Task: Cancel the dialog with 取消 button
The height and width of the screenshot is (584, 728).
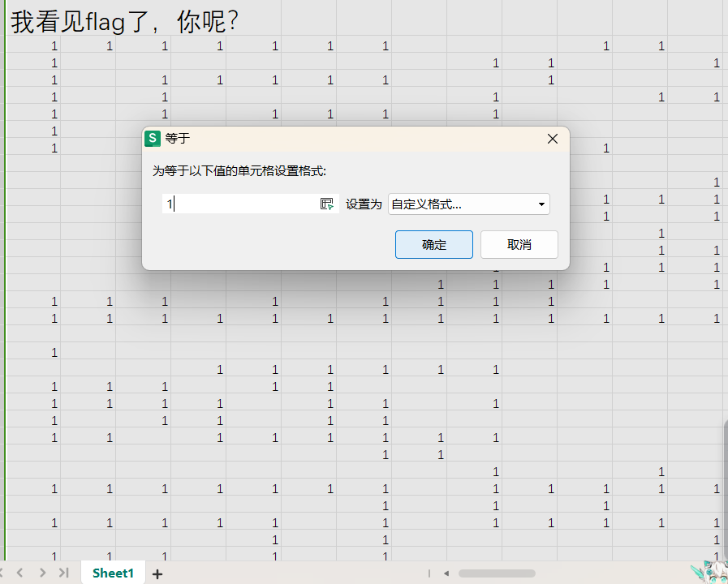Action: point(519,244)
